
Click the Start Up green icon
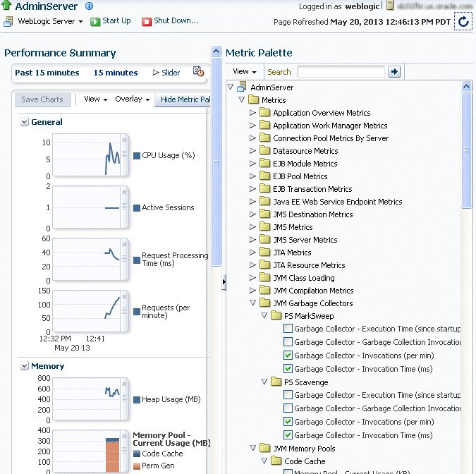pyautogui.click(x=95, y=22)
